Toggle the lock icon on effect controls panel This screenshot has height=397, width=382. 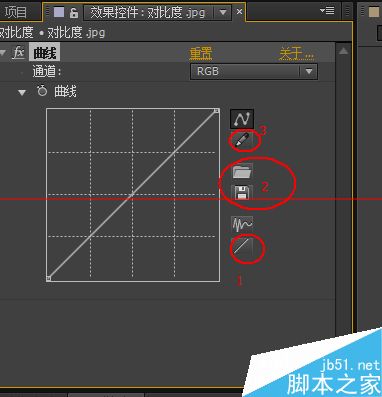(x=74, y=13)
